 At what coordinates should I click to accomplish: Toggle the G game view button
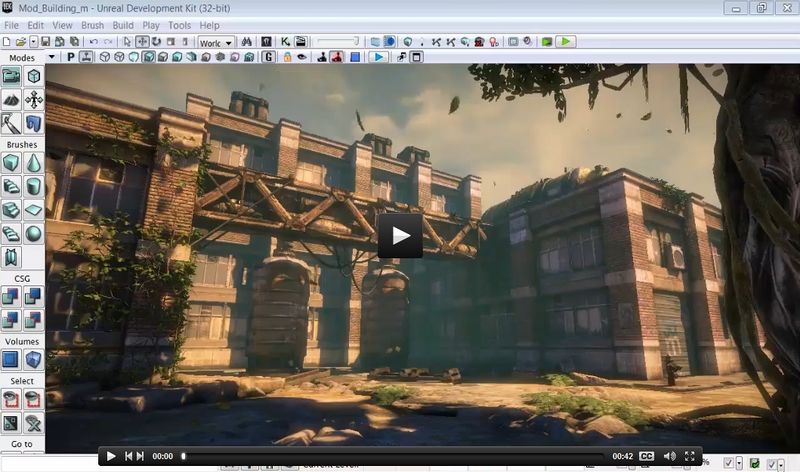[268, 57]
